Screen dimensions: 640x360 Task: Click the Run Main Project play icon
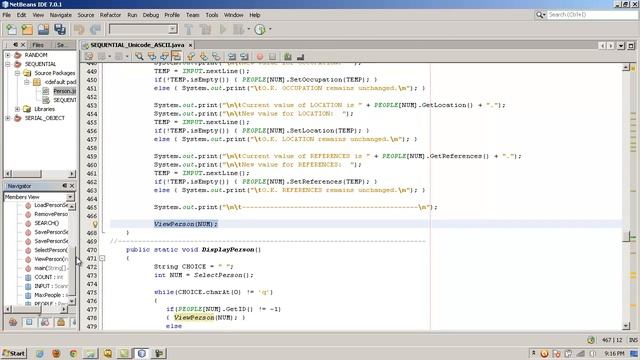click(223, 29)
